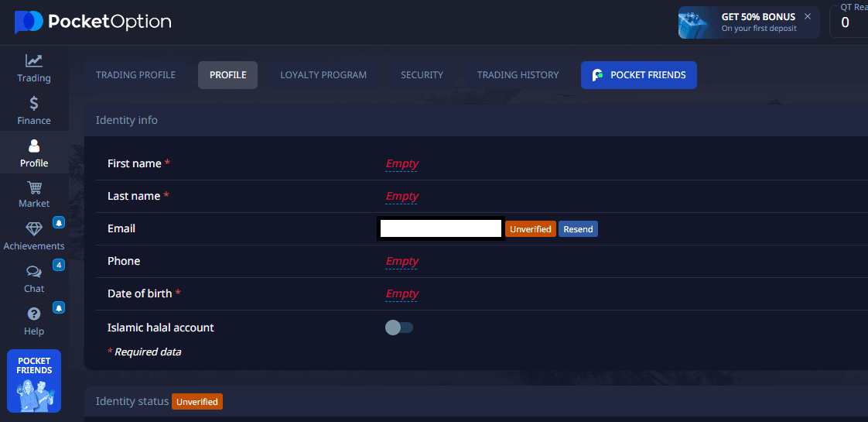Dismiss the 50% bonus banner
868x422 pixels.
(x=808, y=16)
